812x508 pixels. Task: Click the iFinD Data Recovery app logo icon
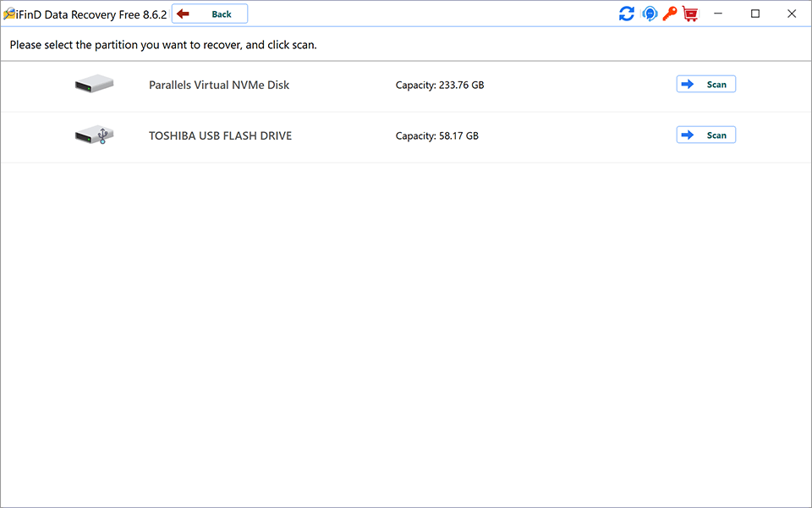click(x=8, y=14)
